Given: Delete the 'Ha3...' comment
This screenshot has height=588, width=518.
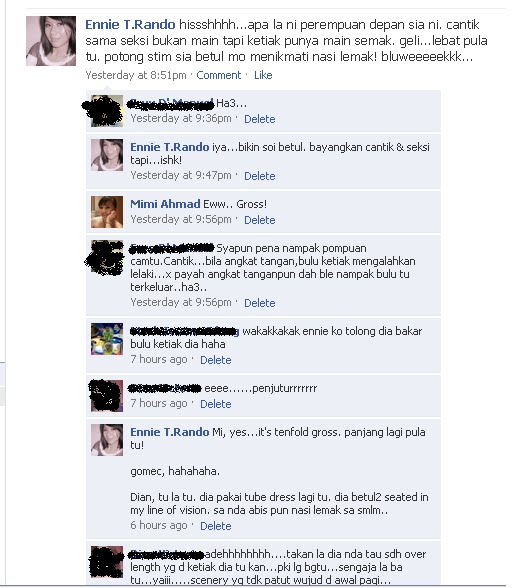Looking at the screenshot, I should [x=260, y=119].
